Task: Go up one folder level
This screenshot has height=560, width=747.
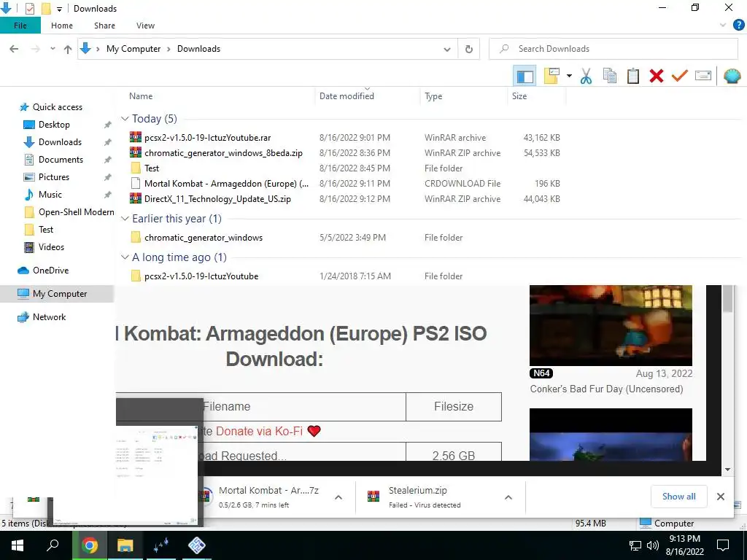Action: click(x=68, y=49)
